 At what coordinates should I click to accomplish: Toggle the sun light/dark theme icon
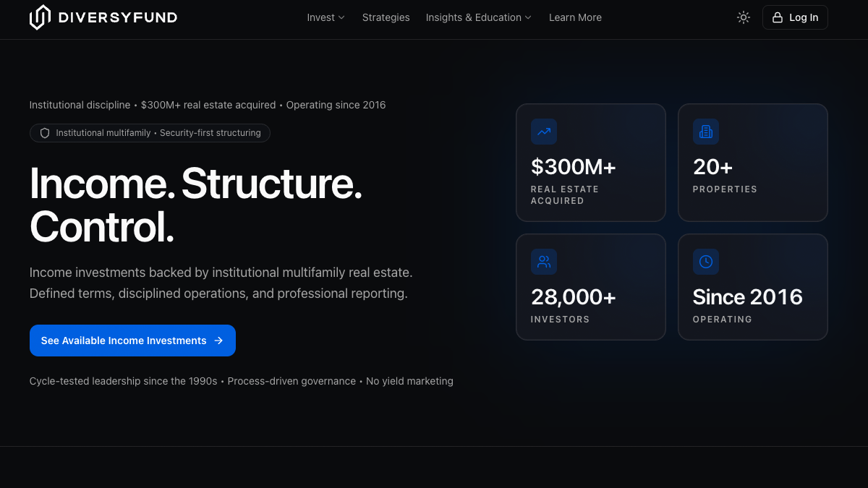(x=744, y=17)
